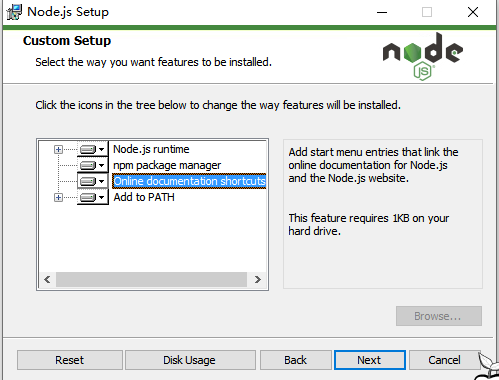Screen dimensions: 499x380
Task: Click the 'Add start menu entries' description
Action: [373, 165]
